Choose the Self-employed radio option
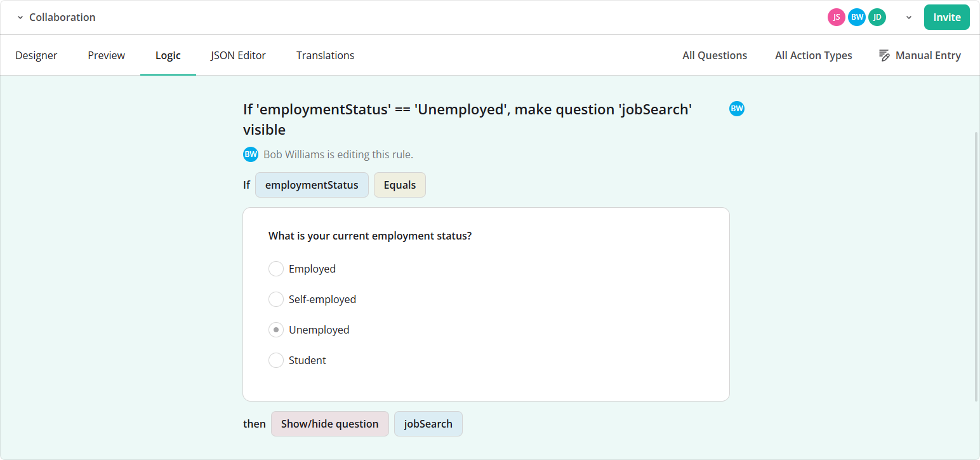The width and height of the screenshot is (980, 460). click(x=276, y=299)
